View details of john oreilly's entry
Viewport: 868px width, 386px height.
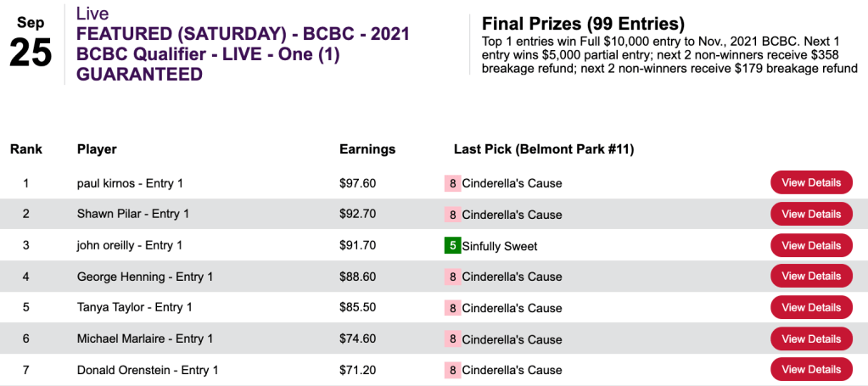tap(811, 246)
